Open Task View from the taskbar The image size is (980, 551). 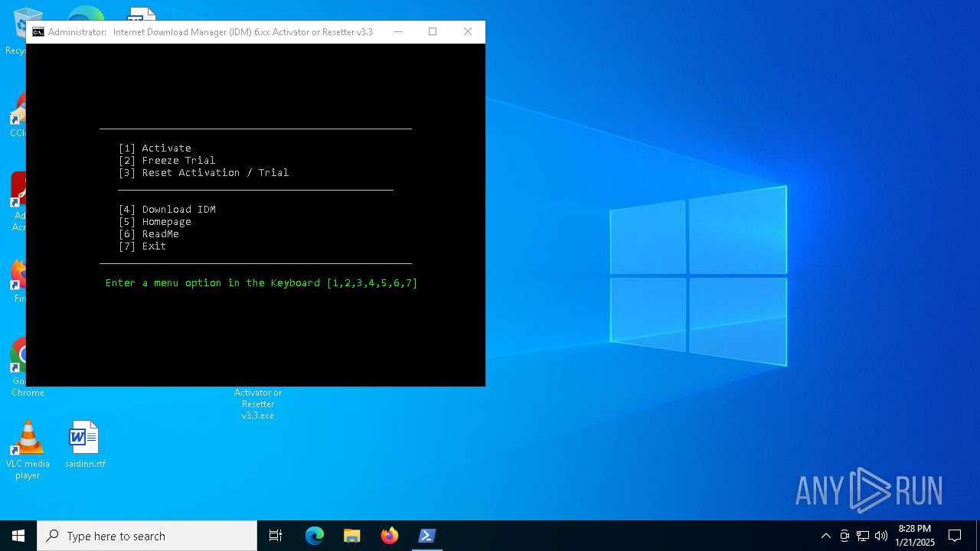pos(276,536)
